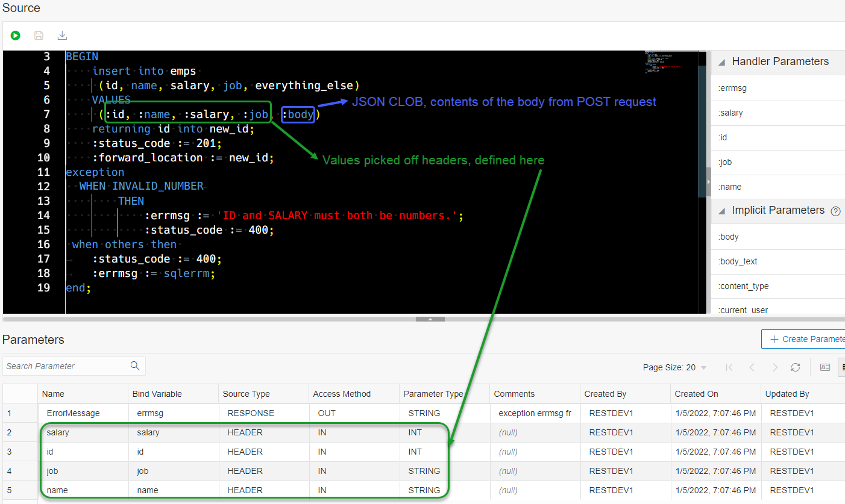Screen dimensions: 845x504
Task: Open help about Implicit Parameters
Action: click(837, 211)
